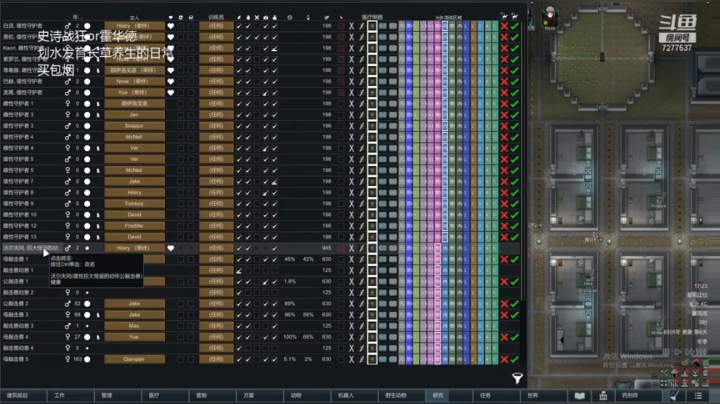This screenshot has width=720, height=404.
Task: Open the list menu icon in the bottom bar
Action: point(698,395)
